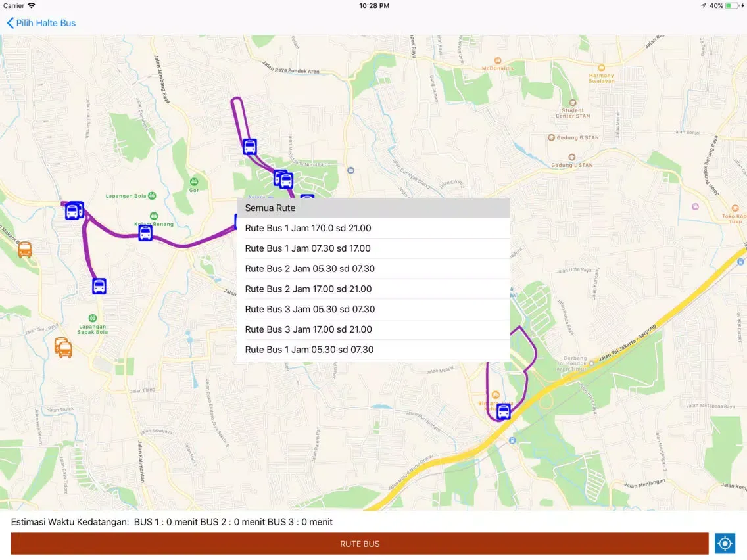
Task: Go back to Pilih Halte Bus
Action: tap(41, 23)
